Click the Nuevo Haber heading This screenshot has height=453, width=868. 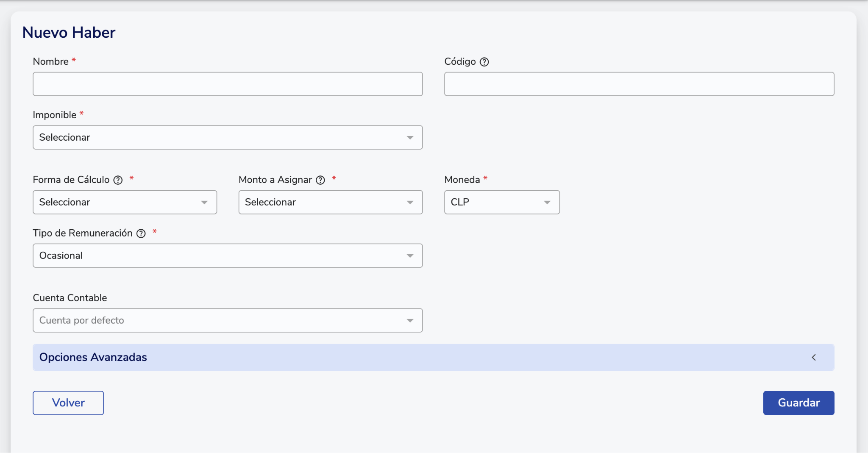(x=69, y=33)
